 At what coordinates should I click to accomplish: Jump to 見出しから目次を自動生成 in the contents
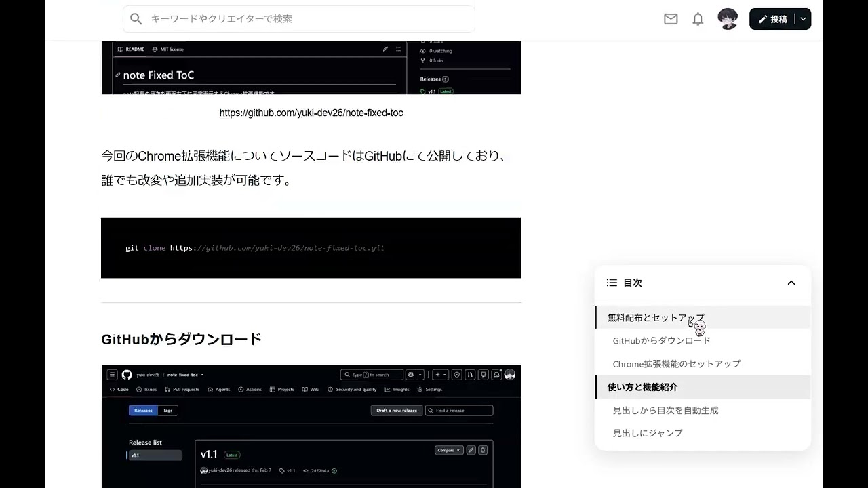pyautogui.click(x=703, y=410)
